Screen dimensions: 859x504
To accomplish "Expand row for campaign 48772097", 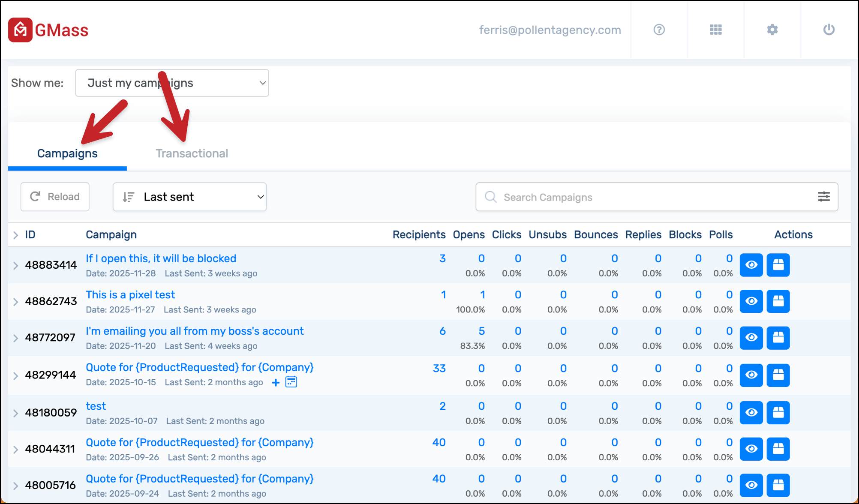I will click(16, 338).
